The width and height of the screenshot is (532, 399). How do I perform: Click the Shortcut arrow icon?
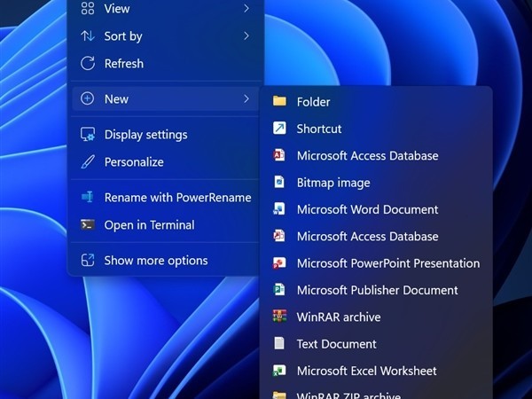pyautogui.click(x=279, y=129)
